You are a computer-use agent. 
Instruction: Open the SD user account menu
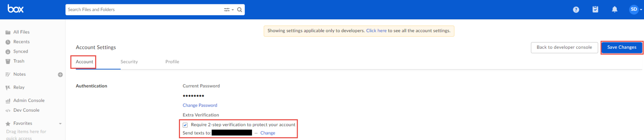coord(635,9)
